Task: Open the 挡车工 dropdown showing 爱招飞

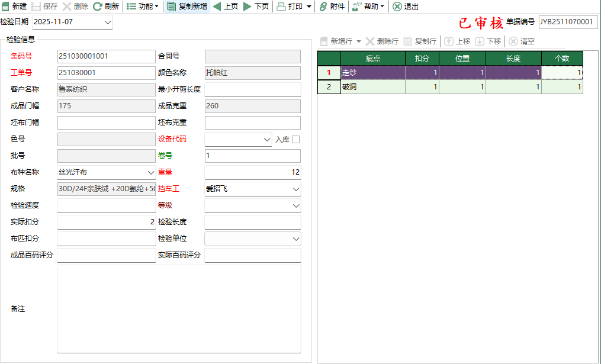Action: pos(295,188)
